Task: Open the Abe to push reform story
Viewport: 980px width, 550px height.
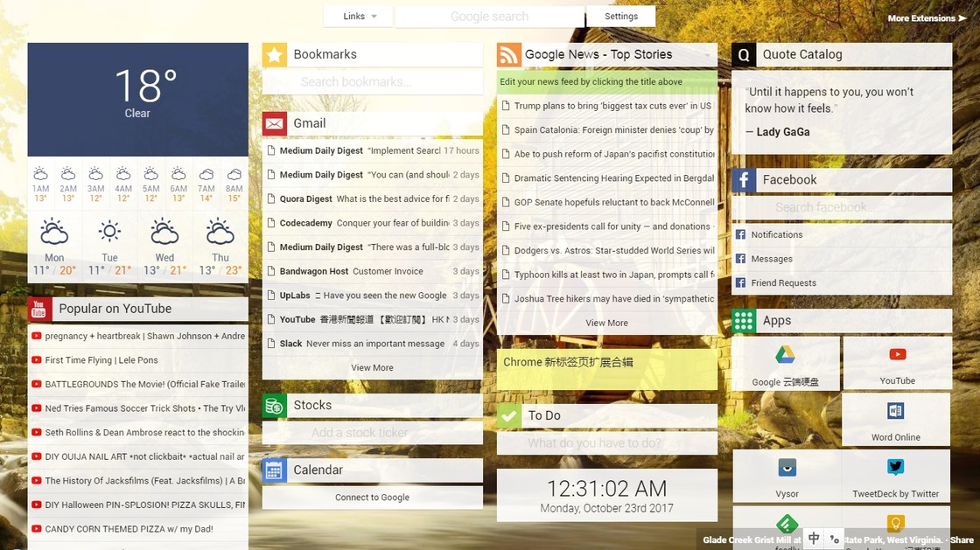Action: pyautogui.click(x=607, y=154)
